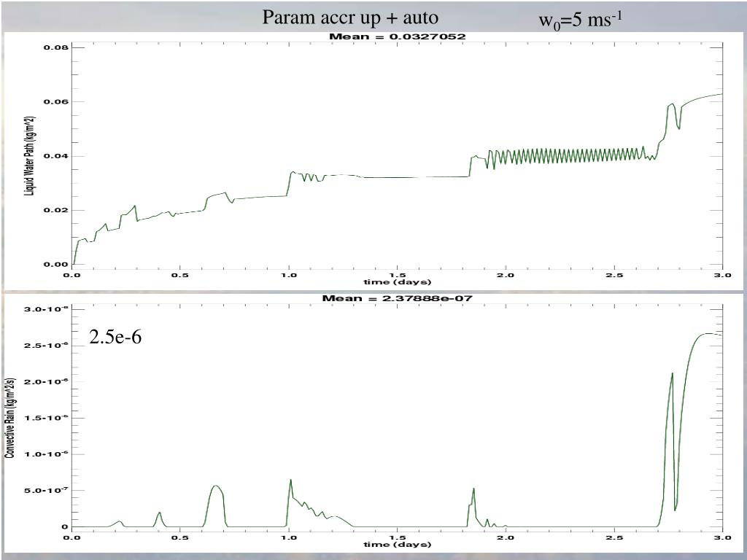
Task: Click top plot 'time (days)' axis title
Action: pyautogui.click(x=398, y=282)
